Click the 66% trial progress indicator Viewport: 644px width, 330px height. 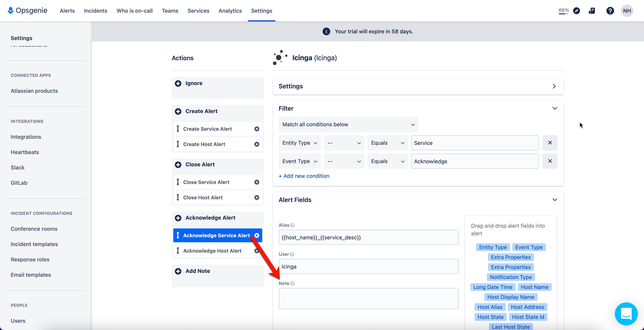[563, 11]
